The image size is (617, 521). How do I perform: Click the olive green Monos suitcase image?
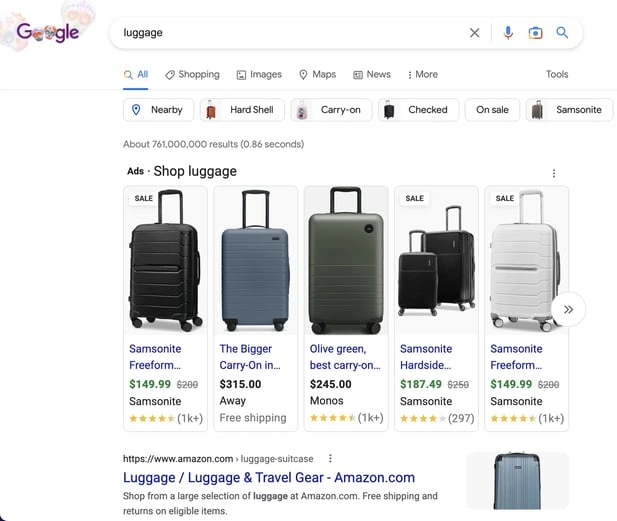(x=345, y=260)
